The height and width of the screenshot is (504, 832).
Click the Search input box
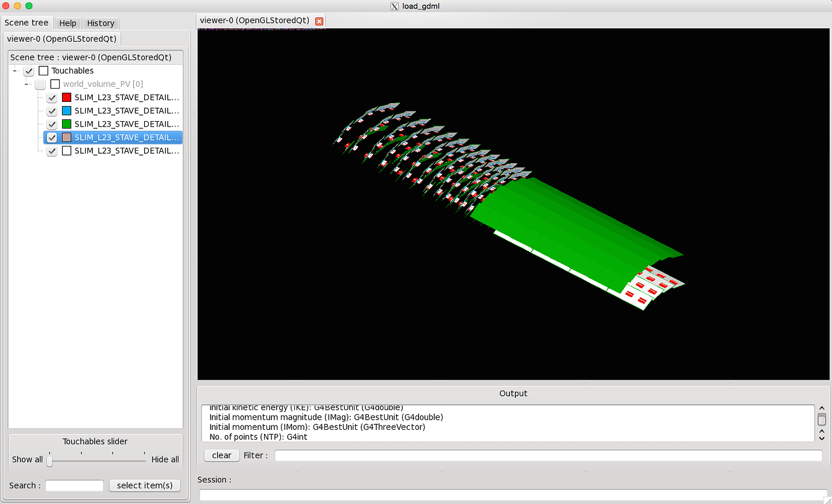tap(74, 485)
